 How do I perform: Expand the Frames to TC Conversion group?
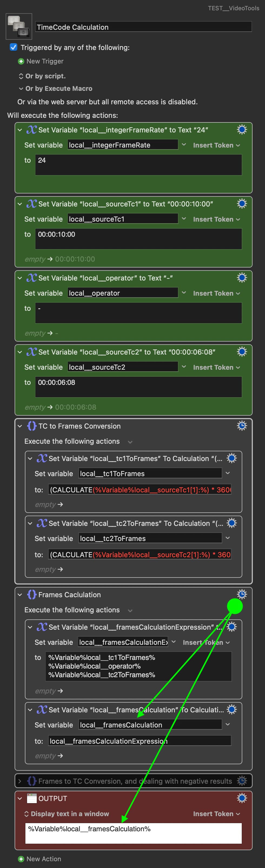[x=20, y=781]
